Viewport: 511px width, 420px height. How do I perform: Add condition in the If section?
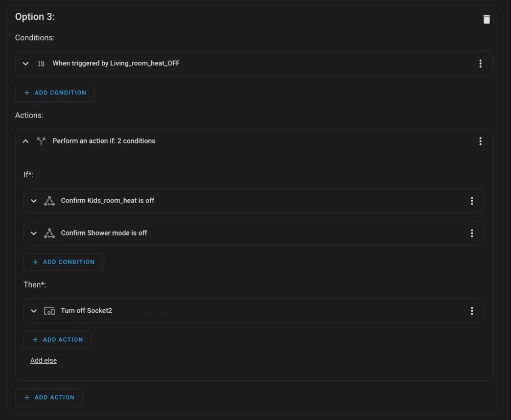[63, 262]
